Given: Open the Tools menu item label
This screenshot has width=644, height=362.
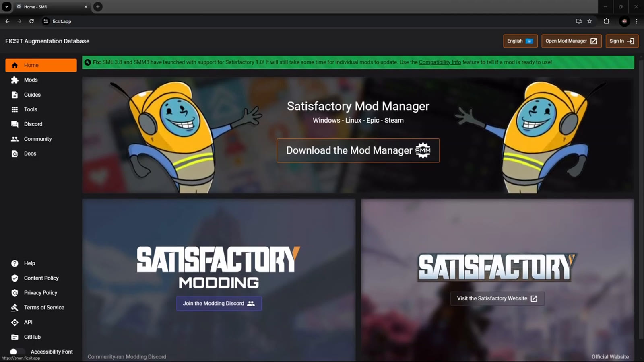Looking at the screenshot, I should coord(31,109).
